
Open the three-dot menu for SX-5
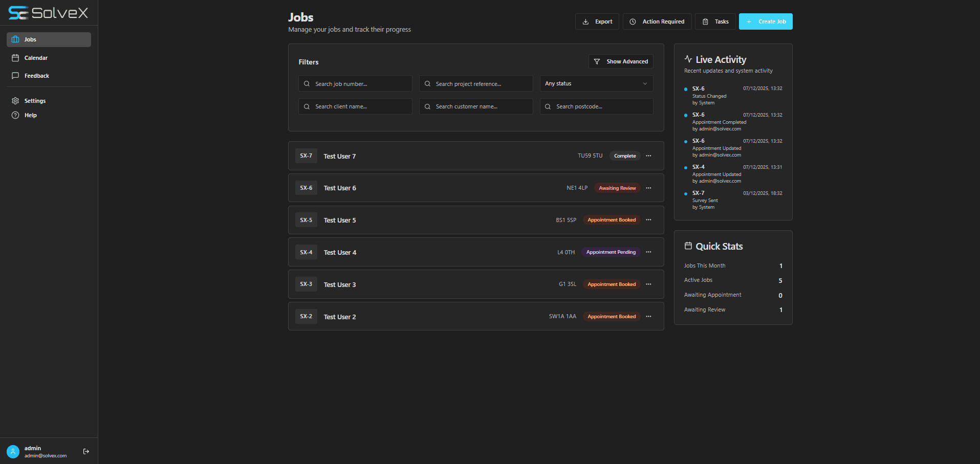(648, 220)
